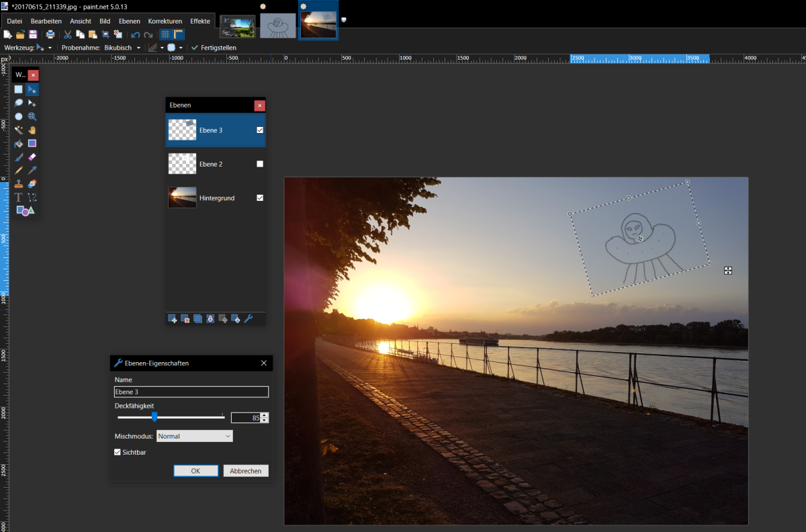Open the Werkzeug tool chooser dropdown
The height and width of the screenshot is (532, 806).
pyautogui.click(x=50, y=48)
